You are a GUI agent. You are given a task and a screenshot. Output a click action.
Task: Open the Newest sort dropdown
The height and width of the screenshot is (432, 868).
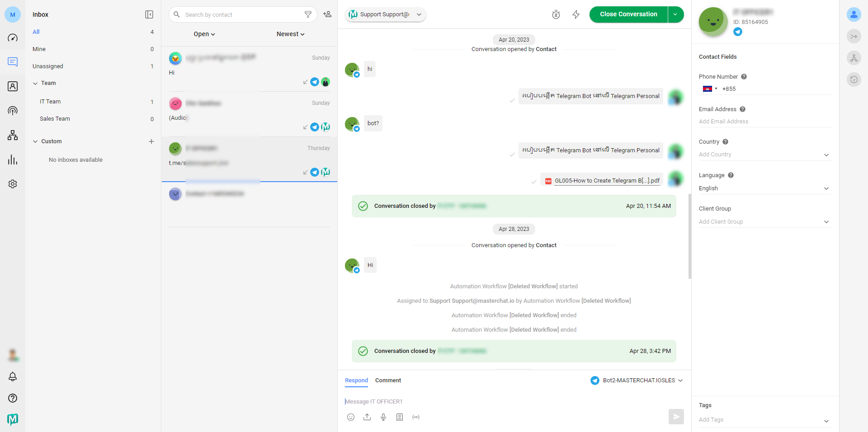tap(290, 34)
